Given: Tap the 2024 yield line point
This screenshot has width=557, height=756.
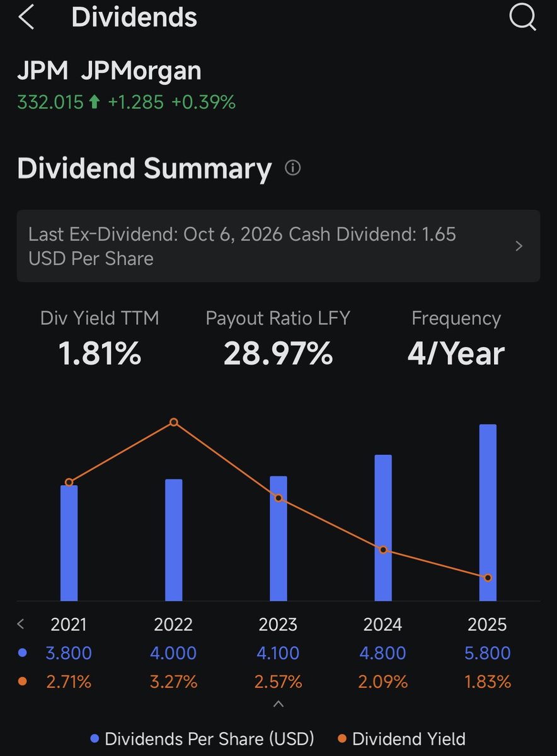Looking at the screenshot, I should pyautogui.click(x=383, y=550).
